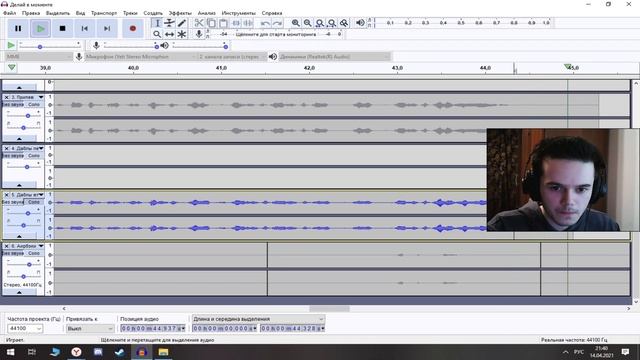Open track 4 Даблы dropdown menu

pos(41,148)
